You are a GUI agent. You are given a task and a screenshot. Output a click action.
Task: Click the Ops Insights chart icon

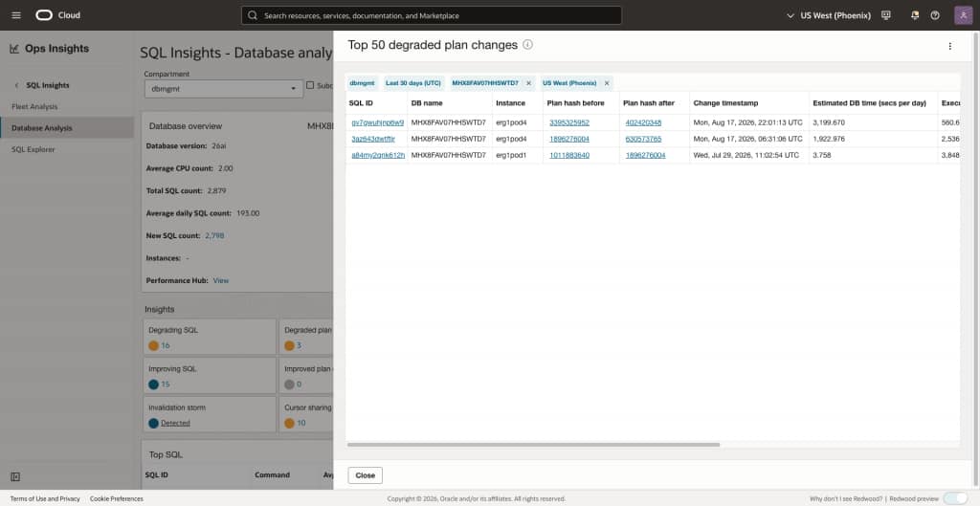click(x=14, y=49)
